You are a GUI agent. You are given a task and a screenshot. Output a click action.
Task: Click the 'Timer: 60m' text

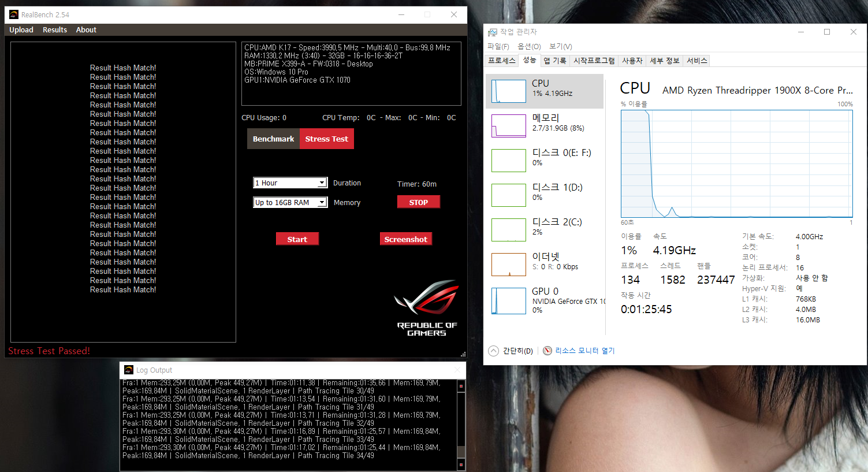pos(417,184)
